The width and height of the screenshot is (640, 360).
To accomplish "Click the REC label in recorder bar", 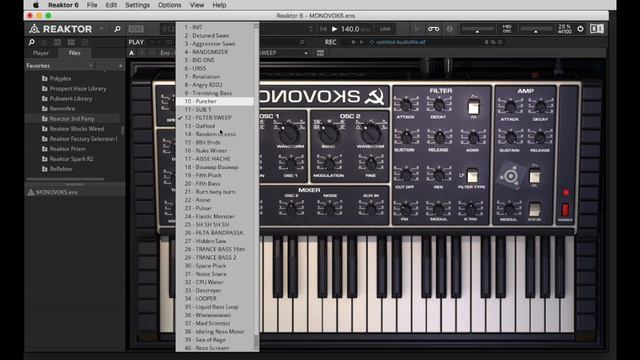I will (x=331, y=42).
